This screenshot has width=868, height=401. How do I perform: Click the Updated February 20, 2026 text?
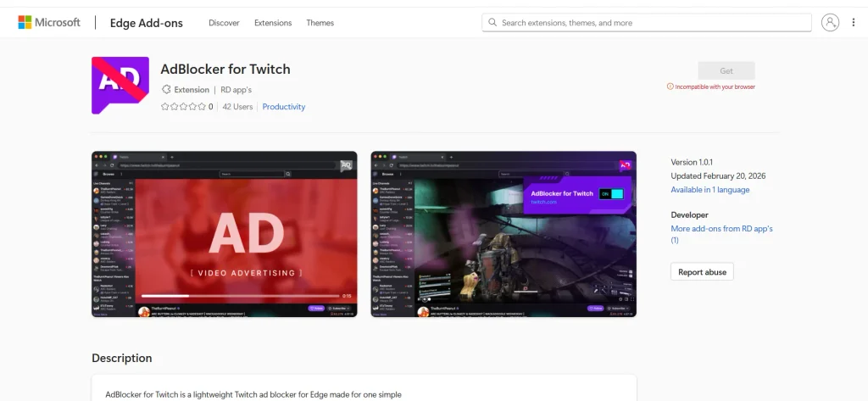pos(719,176)
